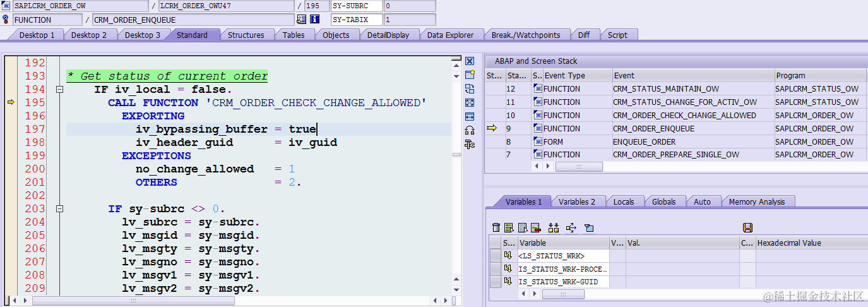Viewport: 868px width, 307px height.
Task: Click the SY-SUBRC value field
Action: pos(410,6)
